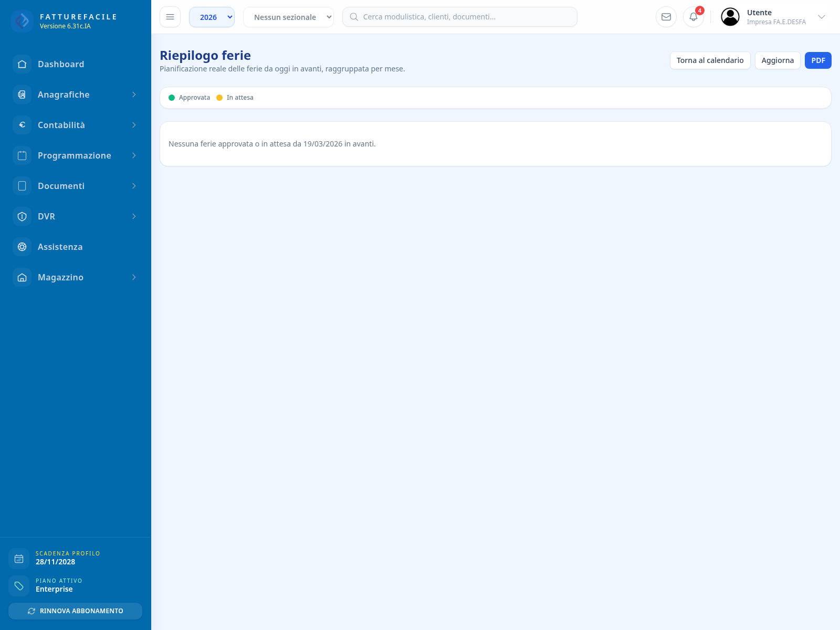Click Rinnova Abbonamento button
Viewport: 840px width, 630px height.
tap(75, 611)
